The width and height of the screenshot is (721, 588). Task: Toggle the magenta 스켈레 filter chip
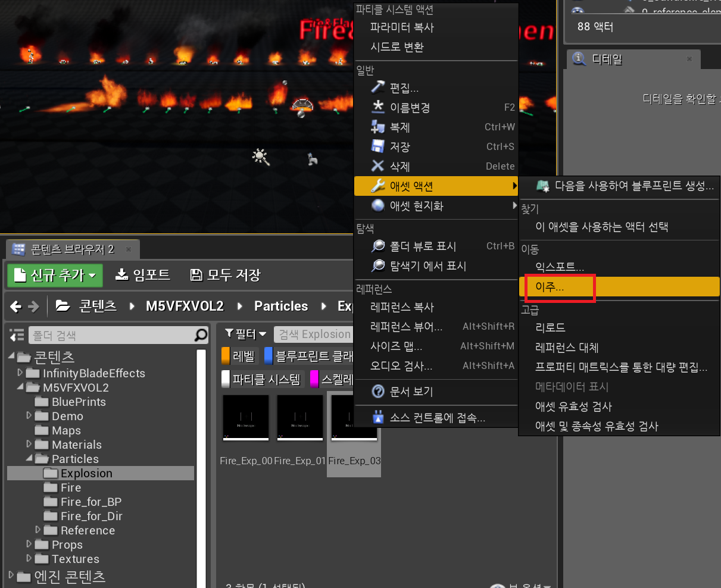tap(332, 379)
